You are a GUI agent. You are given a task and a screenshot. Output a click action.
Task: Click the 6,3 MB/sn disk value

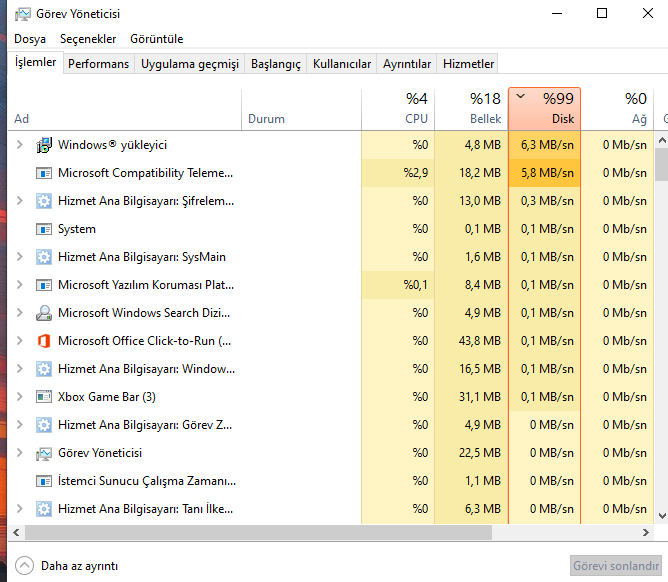pyautogui.click(x=547, y=145)
